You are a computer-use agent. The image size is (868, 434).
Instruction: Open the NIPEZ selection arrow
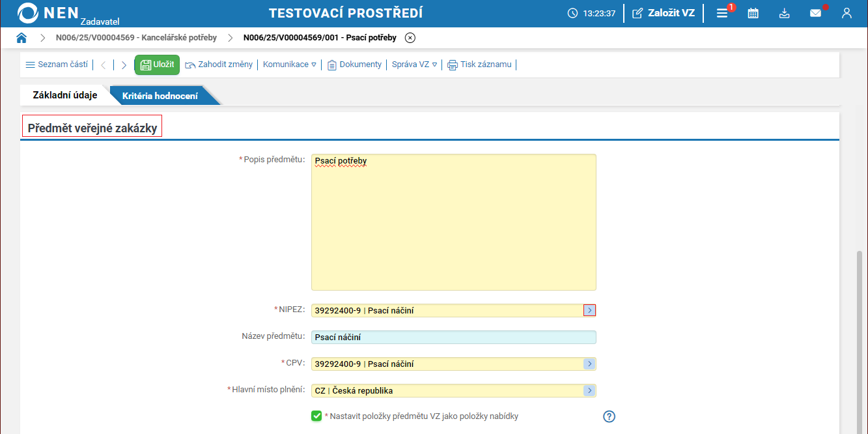pyautogui.click(x=589, y=311)
